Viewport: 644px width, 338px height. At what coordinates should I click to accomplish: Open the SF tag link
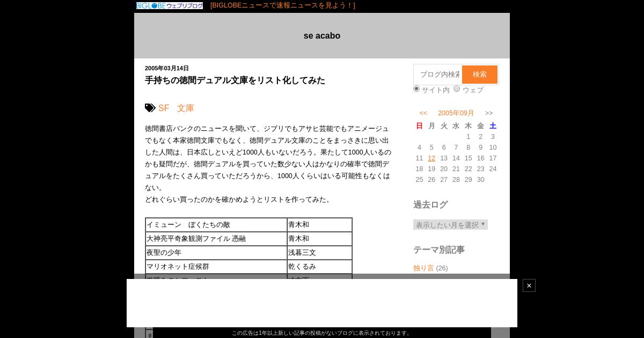164,108
